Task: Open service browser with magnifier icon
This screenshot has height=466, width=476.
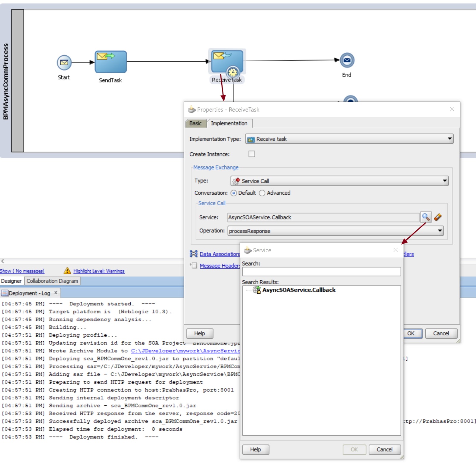Action: pyautogui.click(x=426, y=217)
